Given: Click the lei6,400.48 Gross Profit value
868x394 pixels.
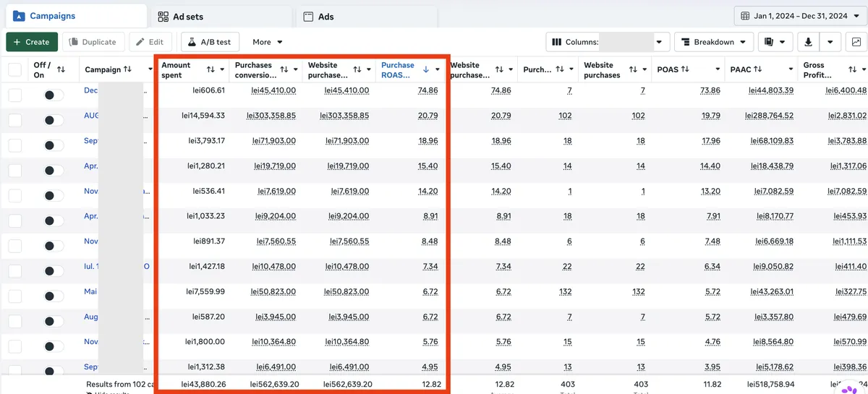Looking at the screenshot, I should (846, 90).
